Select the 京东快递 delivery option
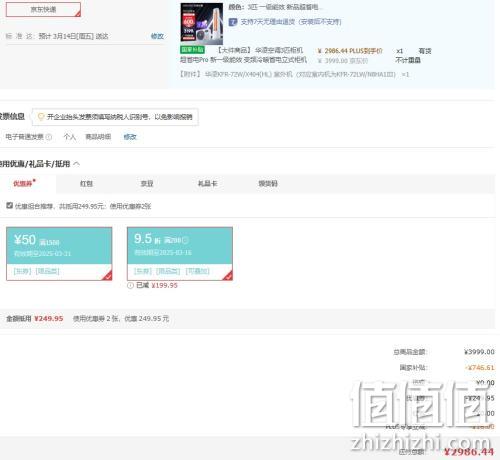The width and height of the screenshot is (500, 460). pos(43,9)
